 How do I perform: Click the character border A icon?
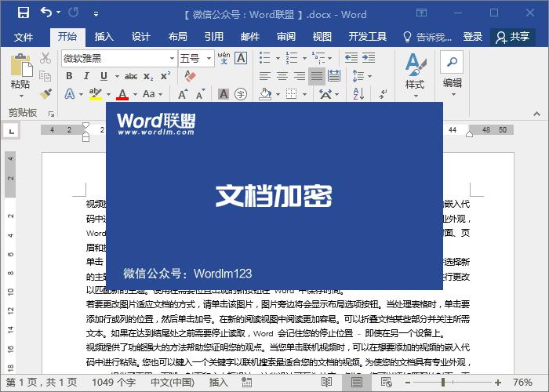(241, 58)
